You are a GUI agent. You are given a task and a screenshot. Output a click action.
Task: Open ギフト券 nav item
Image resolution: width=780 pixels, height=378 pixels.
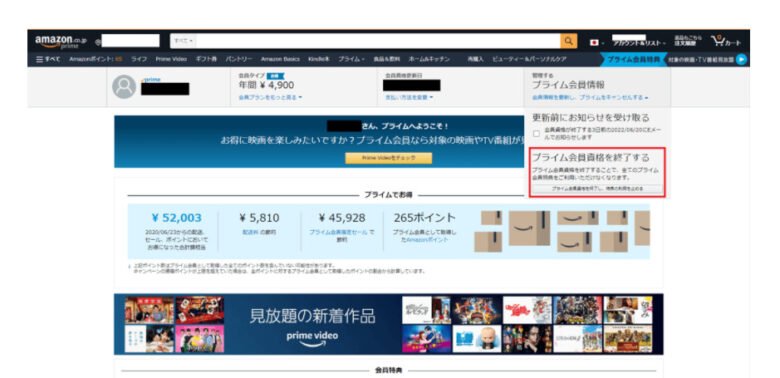206,59
